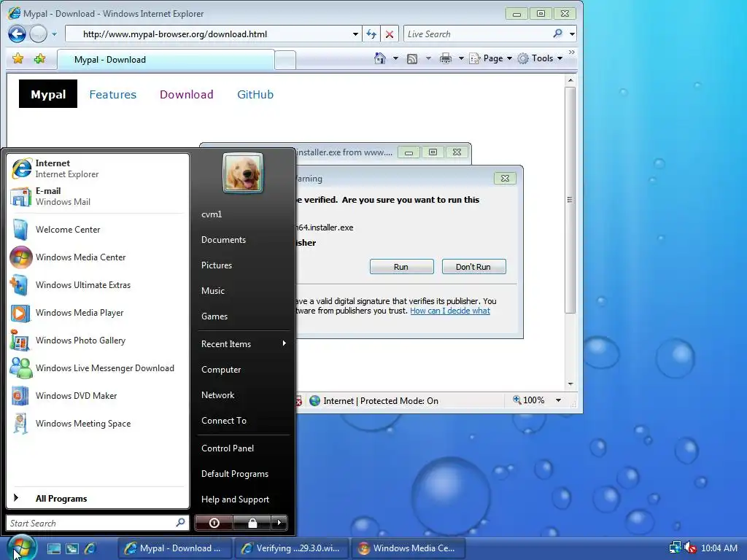Click into the Live Search box

[x=477, y=34]
